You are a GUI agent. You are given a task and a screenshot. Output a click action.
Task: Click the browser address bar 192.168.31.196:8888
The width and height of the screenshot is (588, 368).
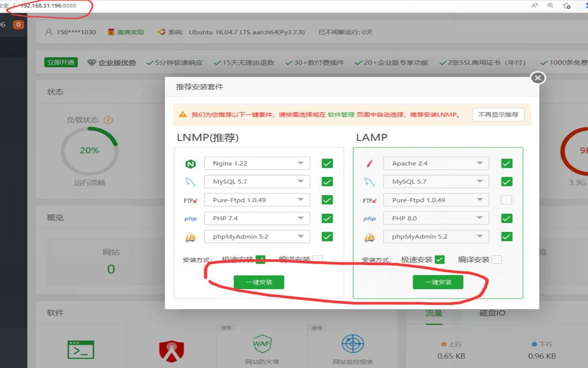[x=48, y=6]
